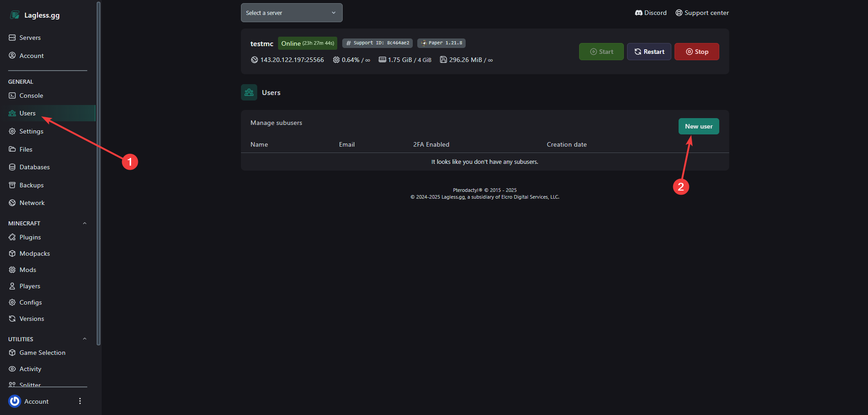The image size is (868, 415).
Task: Restart the testmc server
Action: tap(649, 52)
